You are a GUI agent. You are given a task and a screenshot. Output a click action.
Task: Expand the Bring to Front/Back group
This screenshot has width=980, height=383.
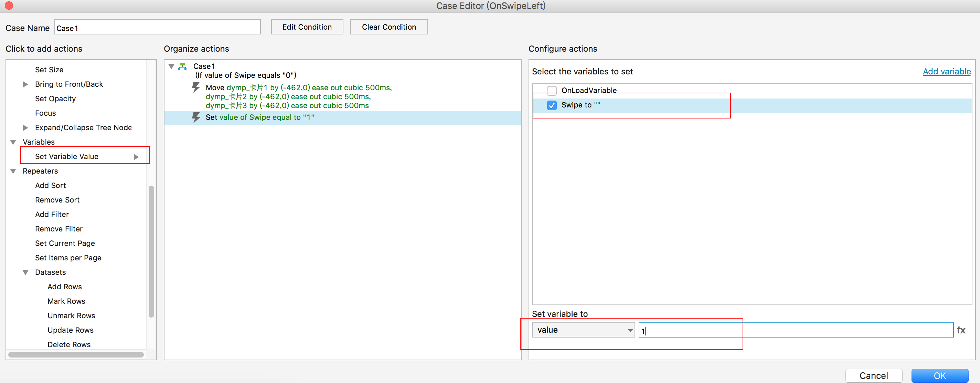[x=25, y=84]
